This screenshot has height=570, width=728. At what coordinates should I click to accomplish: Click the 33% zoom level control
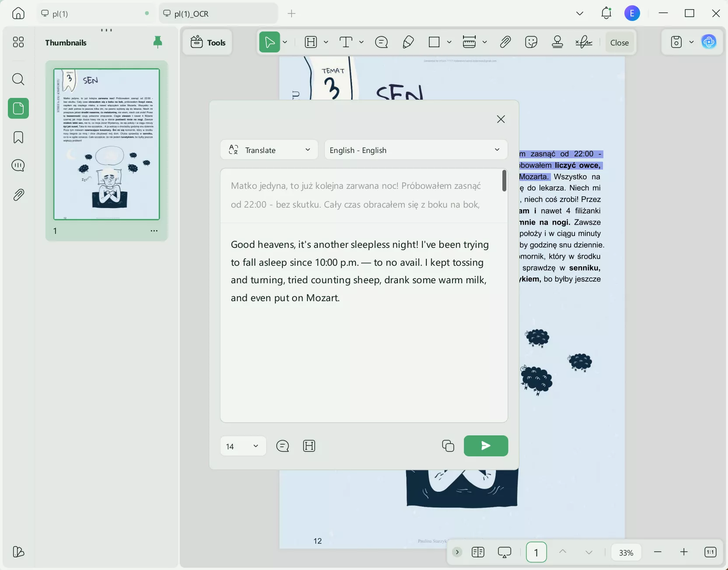click(626, 552)
